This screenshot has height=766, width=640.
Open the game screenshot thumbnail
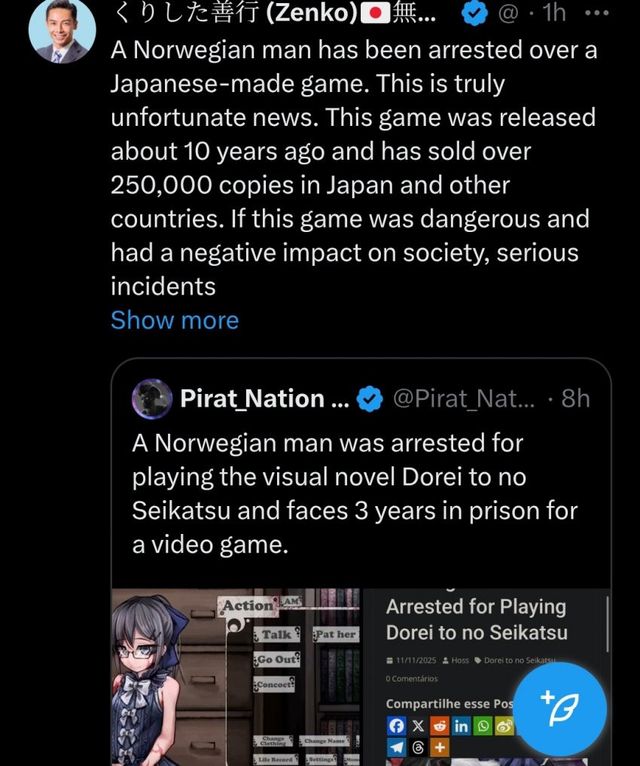[238, 677]
